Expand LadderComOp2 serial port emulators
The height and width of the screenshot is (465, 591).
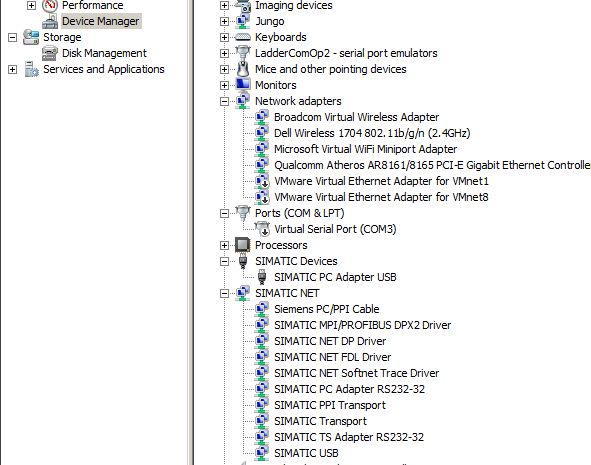tap(224, 54)
